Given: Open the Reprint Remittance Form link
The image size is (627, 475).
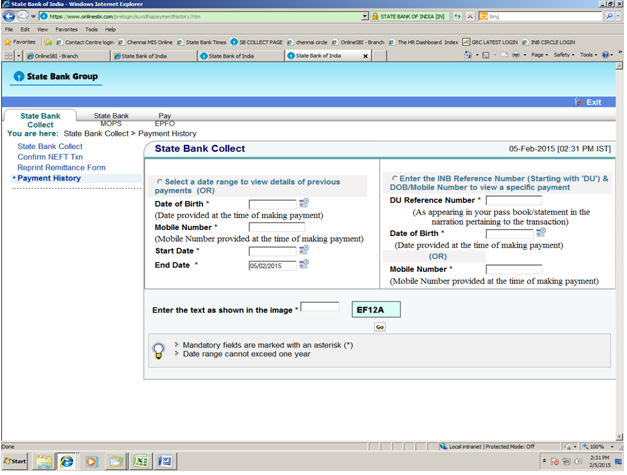Looking at the screenshot, I should (62, 168).
